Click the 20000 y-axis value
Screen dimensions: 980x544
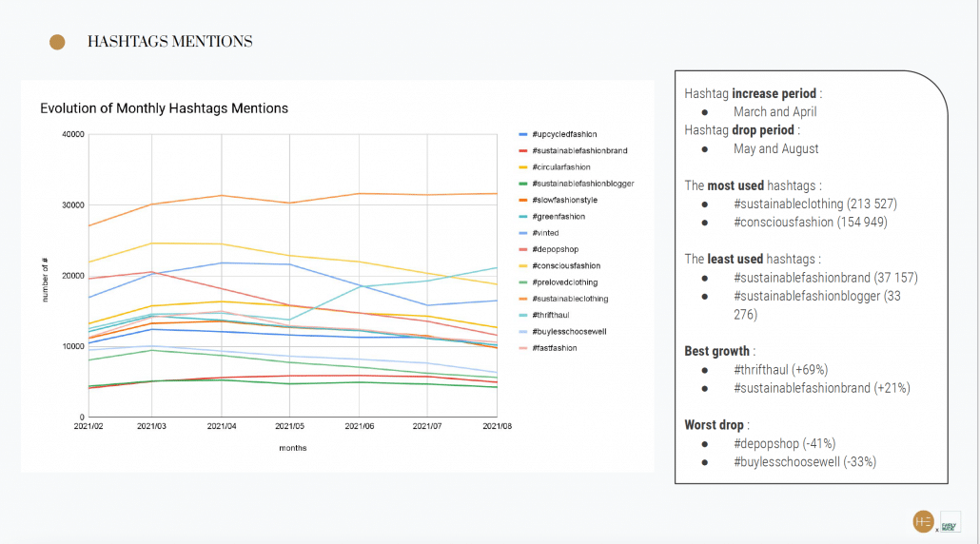(x=73, y=276)
